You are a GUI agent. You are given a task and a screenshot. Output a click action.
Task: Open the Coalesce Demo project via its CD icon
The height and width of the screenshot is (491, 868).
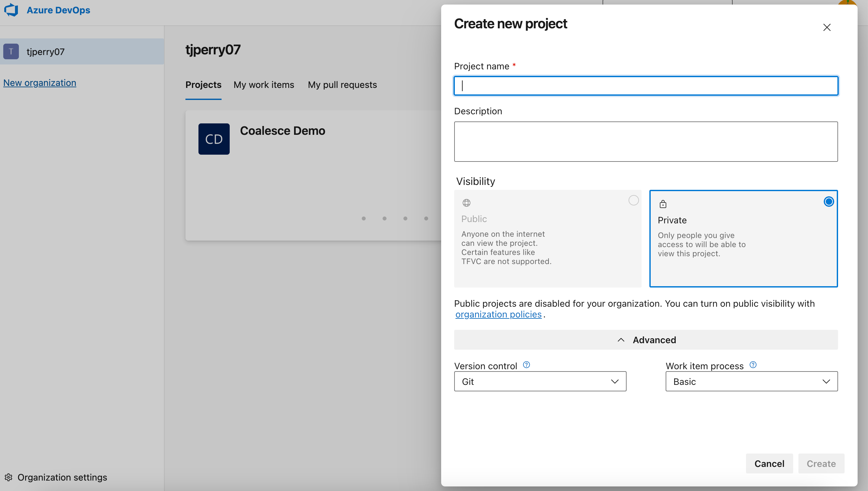tap(214, 139)
